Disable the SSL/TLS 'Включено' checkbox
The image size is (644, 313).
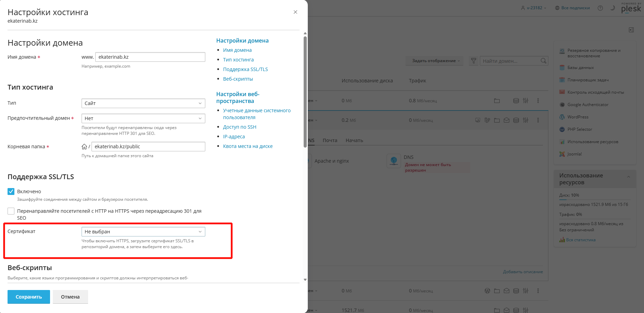point(11,192)
